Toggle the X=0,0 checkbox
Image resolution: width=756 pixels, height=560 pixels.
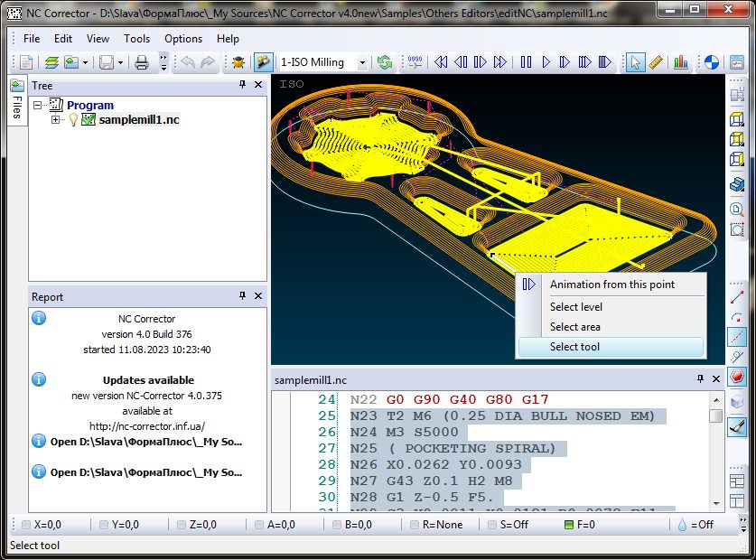[26, 525]
